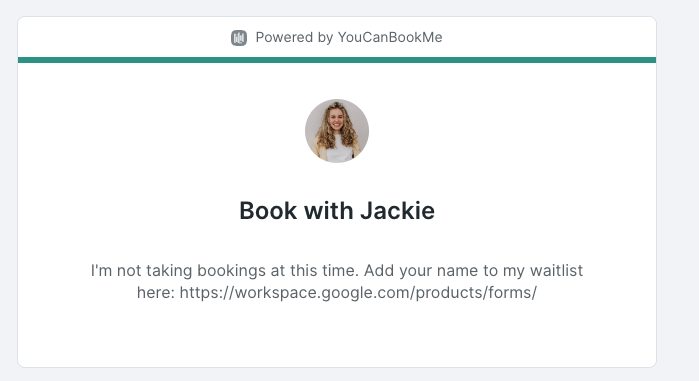Image resolution: width=699 pixels, height=381 pixels.
Task: Open the Powered by YouCanBookMe link
Action: click(x=337, y=37)
